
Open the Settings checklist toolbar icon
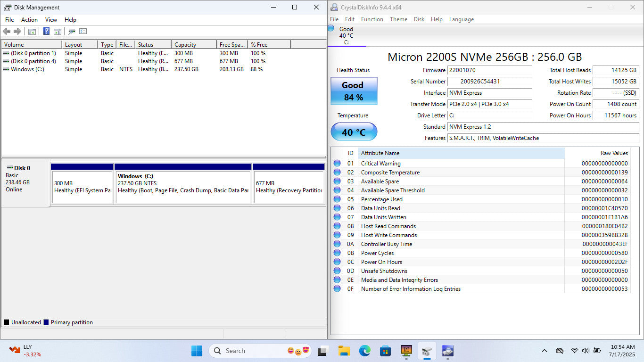point(83,32)
